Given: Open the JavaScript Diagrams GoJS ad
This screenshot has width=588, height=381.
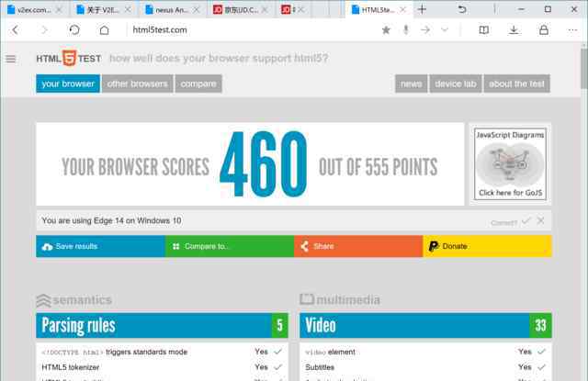Looking at the screenshot, I should [x=511, y=164].
